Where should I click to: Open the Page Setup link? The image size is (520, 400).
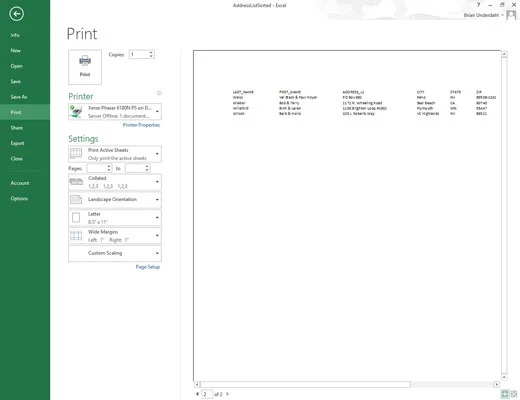[148, 267]
